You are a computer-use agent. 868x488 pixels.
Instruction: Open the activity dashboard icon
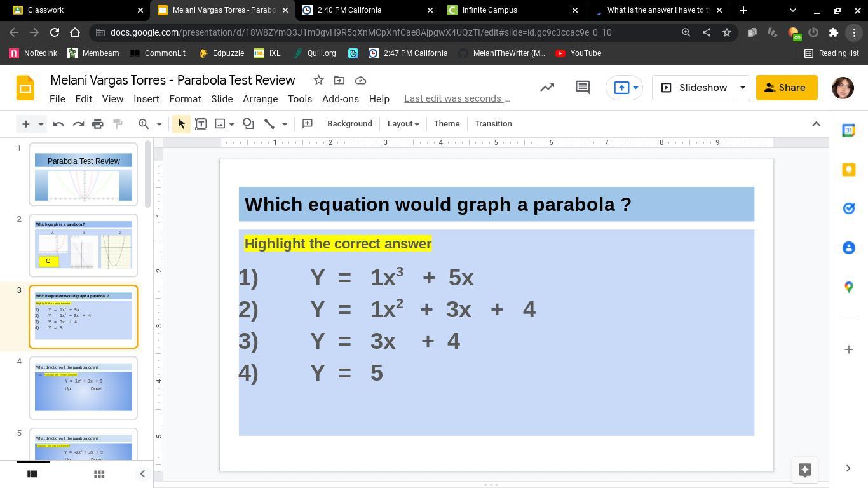click(x=547, y=88)
